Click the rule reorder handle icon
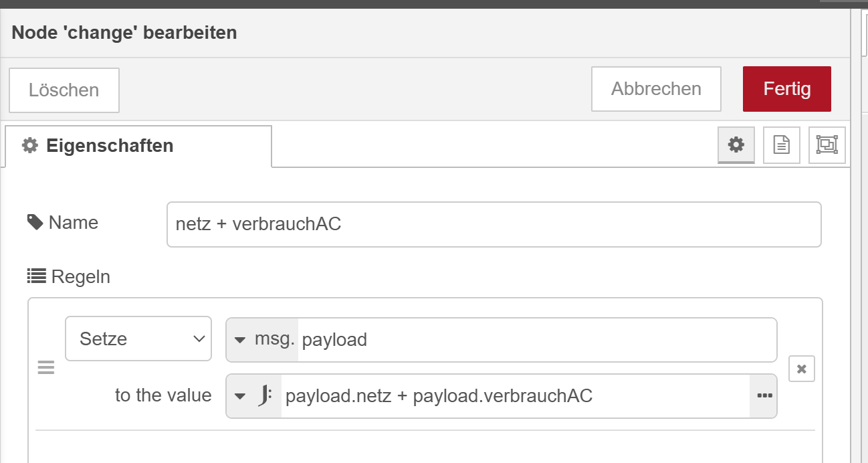The height and width of the screenshot is (463, 868). (45, 368)
